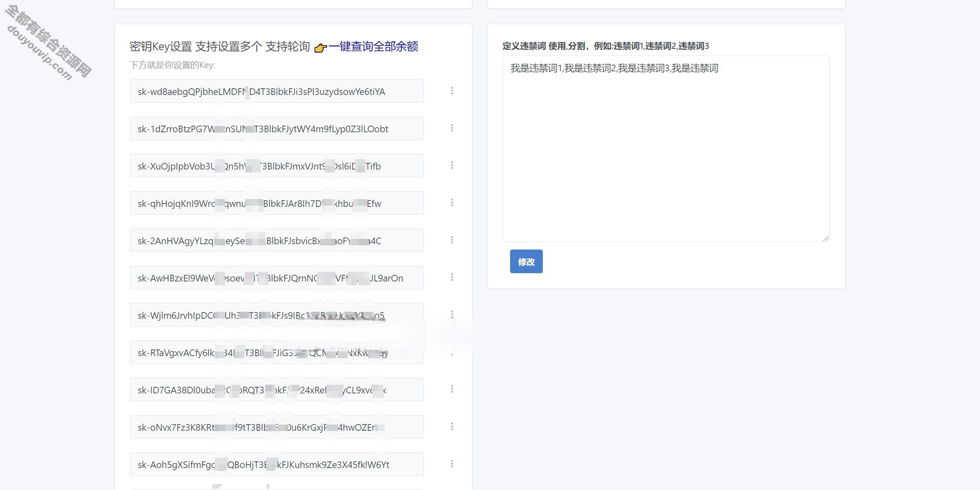This screenshot has height=490, width=980.
Task: Open the options menu for key sk-oNvx7Fz3K8KRt
Action: (452, 427)
